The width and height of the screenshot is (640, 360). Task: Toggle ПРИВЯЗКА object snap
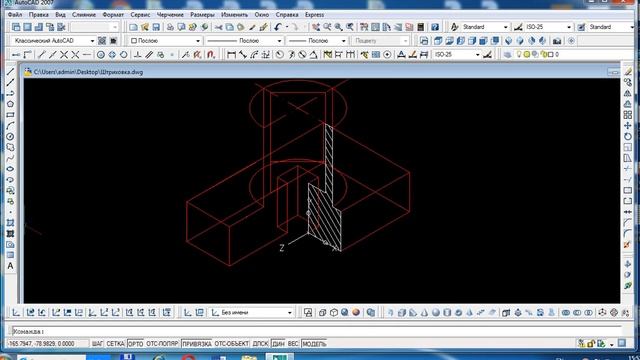[197, 344]
